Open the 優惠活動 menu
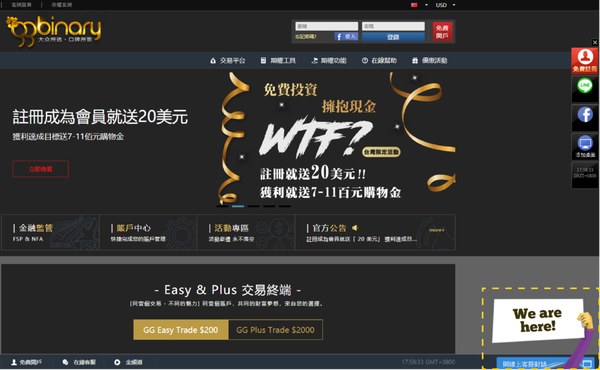This screenshot has height=370, width=600. [430, 60]
